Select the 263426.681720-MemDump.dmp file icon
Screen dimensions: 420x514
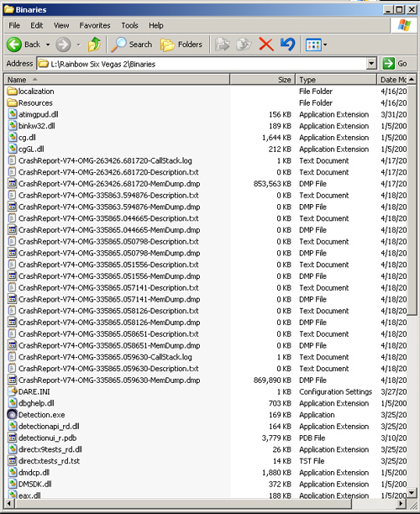pyautogui.click(x=12, y=184)
